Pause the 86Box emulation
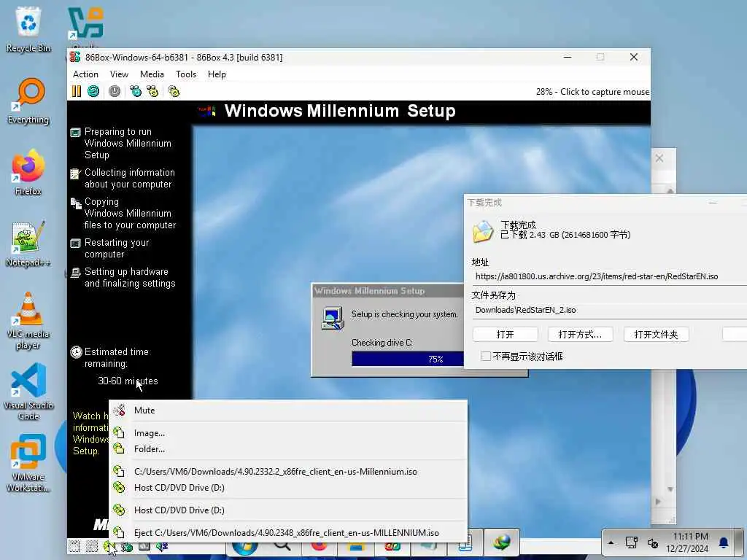The image size is (747, 560). pos(76,91)
